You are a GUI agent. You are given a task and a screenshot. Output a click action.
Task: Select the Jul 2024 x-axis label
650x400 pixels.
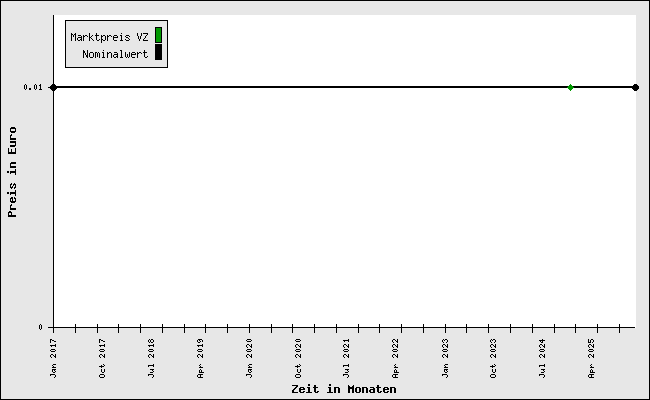pos(543,358)
